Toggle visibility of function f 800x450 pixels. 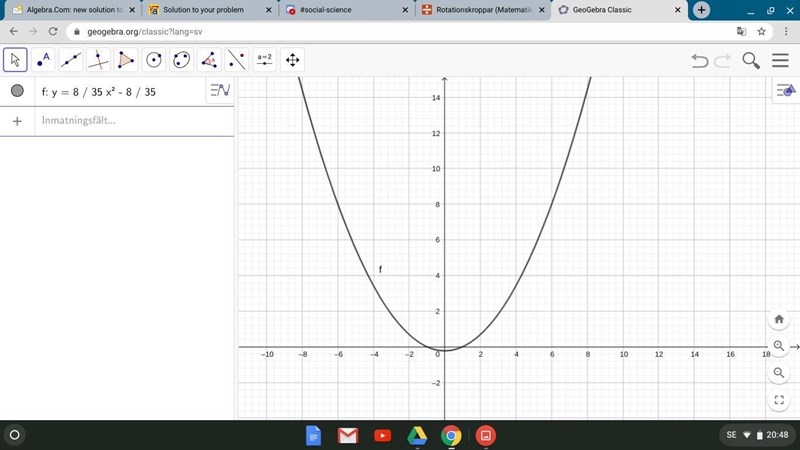[x=17, y=91]
